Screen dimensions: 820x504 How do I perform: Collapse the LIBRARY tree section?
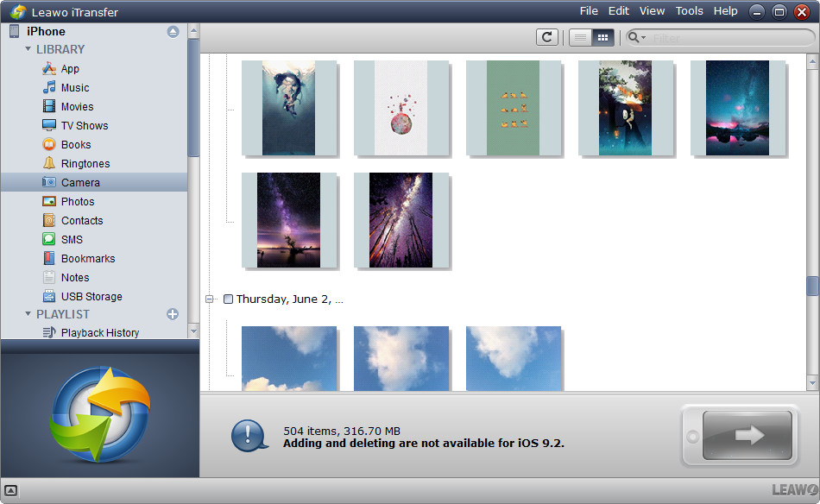tap(28, 50)
